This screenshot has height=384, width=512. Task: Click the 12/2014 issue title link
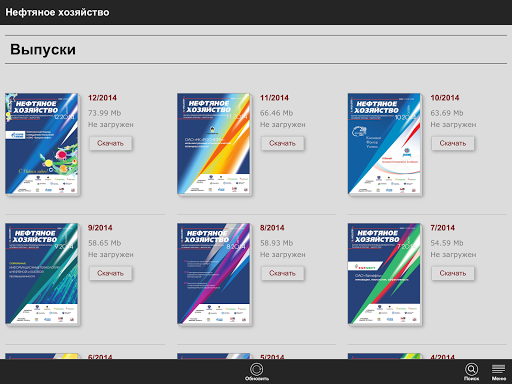[102, 98]
